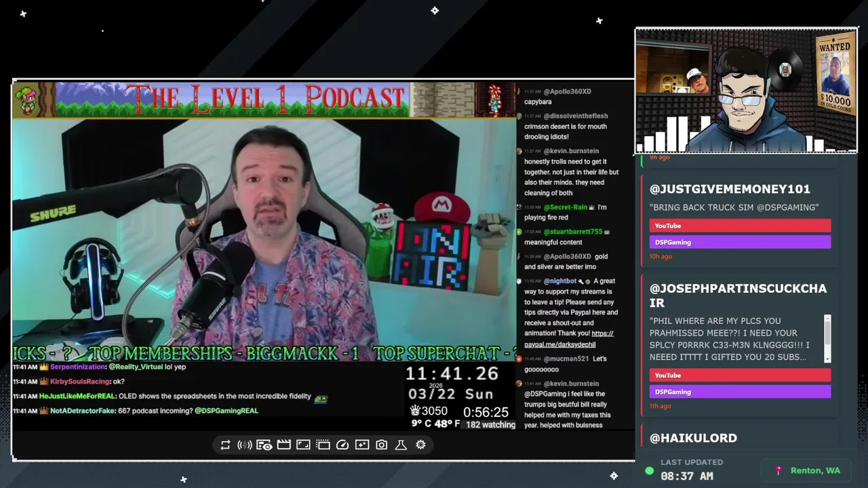Screen dimensions: 868x488
Task: Click the 08:37 AM last updated time
Action: 686,476
